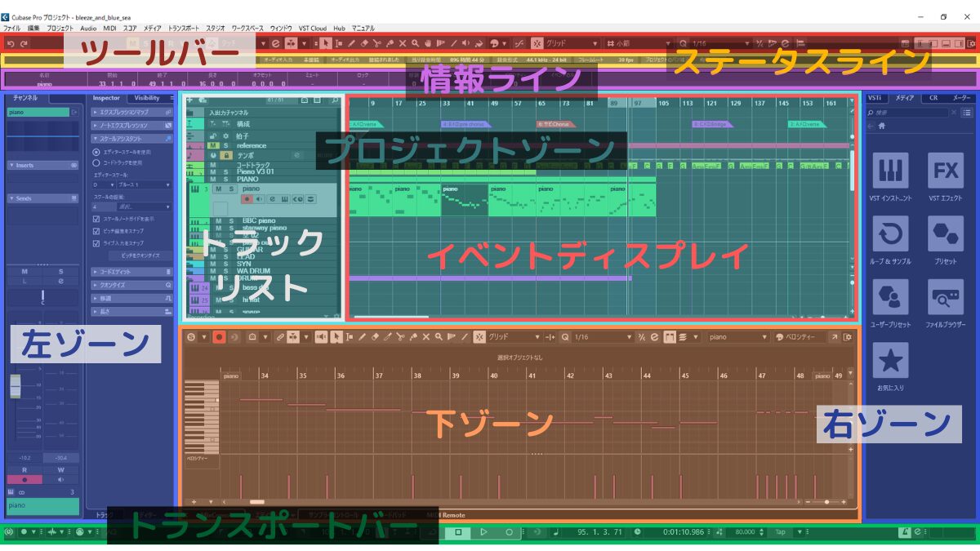Viewport: 980px width, 551px height.
Task: Click the Play button in transport bar
Action: point(483,532)
